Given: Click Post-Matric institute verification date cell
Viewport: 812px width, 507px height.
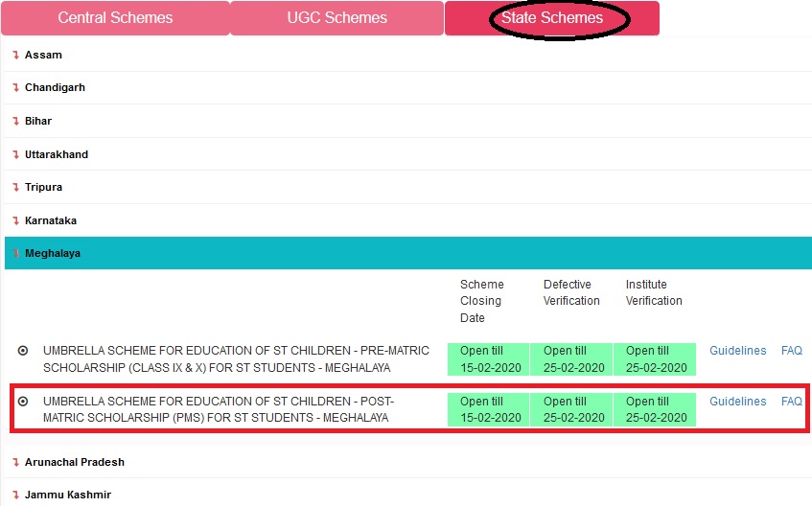Looking at the screenshot, I should [x=655, y=409].
